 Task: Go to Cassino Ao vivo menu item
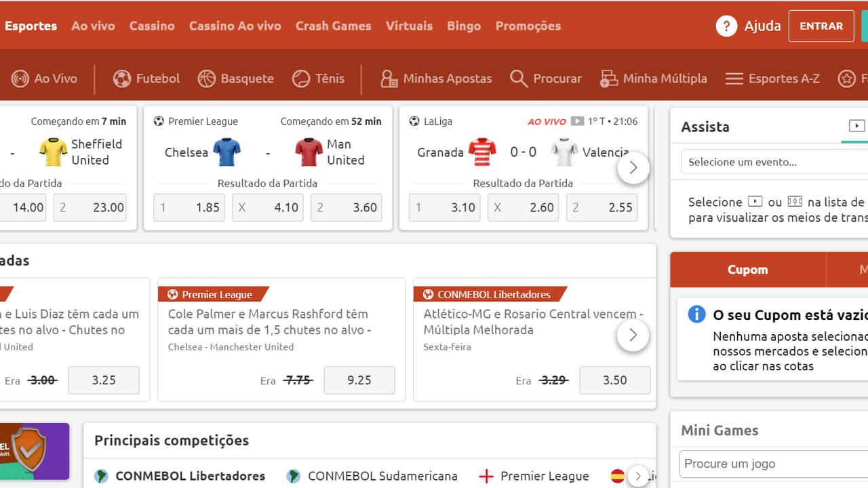(x=235, y=26)
